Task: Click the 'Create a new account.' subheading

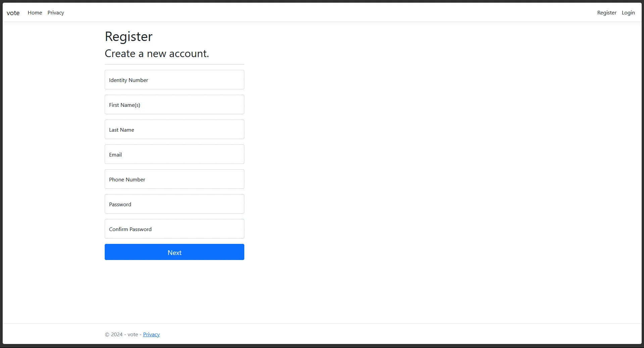Action: click(x=157, y=53)
